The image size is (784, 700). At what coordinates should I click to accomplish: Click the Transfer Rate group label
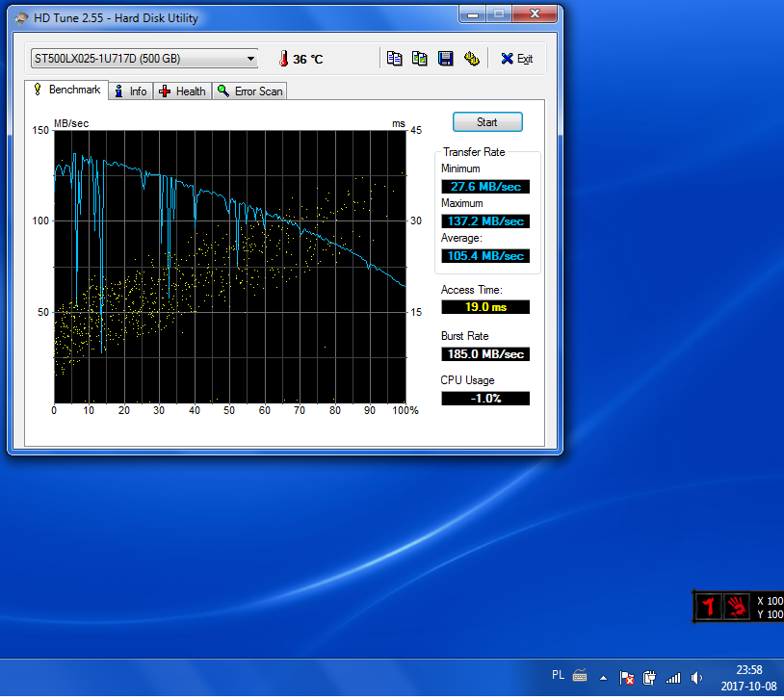point(474,152)
